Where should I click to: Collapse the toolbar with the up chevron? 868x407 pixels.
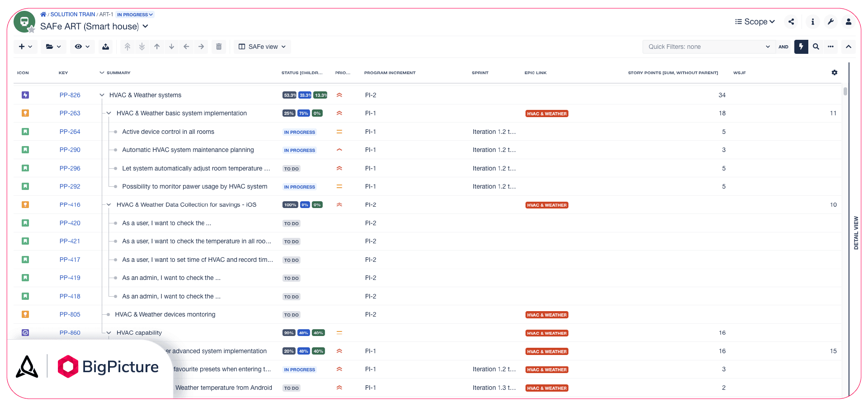(849, 47)
